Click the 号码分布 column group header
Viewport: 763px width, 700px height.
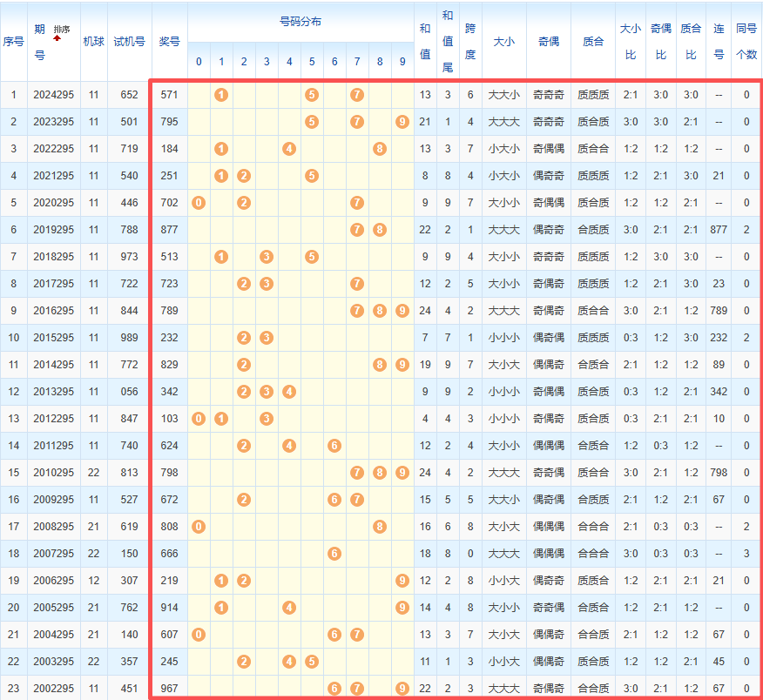click(300, 22)
